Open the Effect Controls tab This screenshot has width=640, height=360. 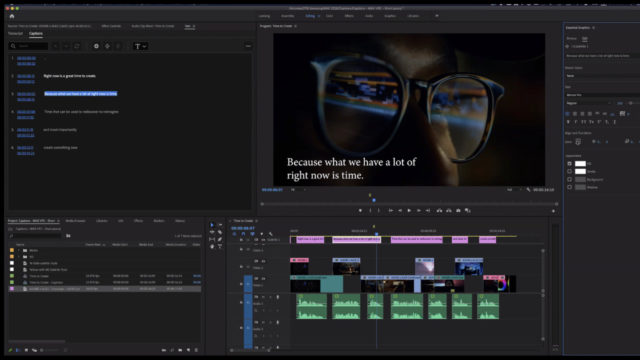(x=111, y=26)
